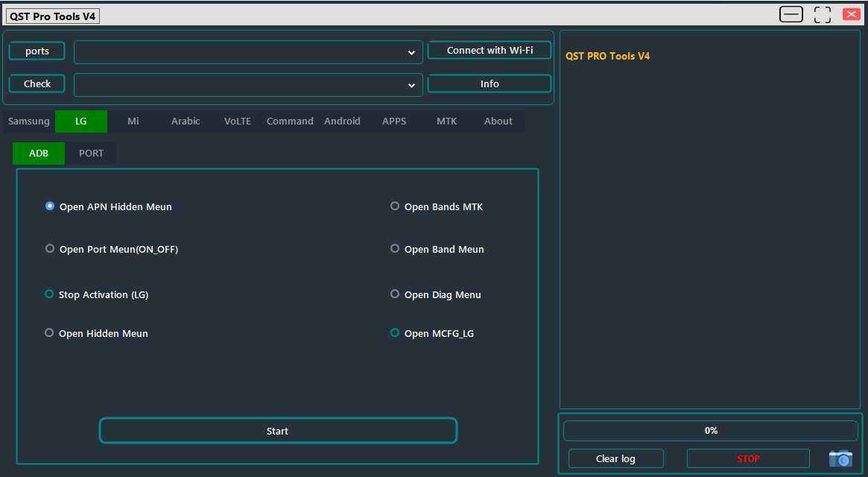Switch to the Samsung tab
The width and height of the screenshot is (868, 477).
(28, 121)
